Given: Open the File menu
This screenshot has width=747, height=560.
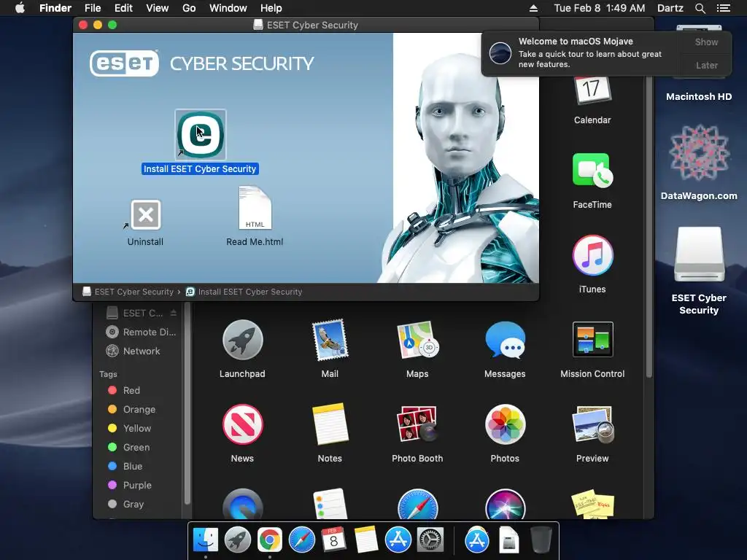Looking at the screenshot, I should coord(93,8).
